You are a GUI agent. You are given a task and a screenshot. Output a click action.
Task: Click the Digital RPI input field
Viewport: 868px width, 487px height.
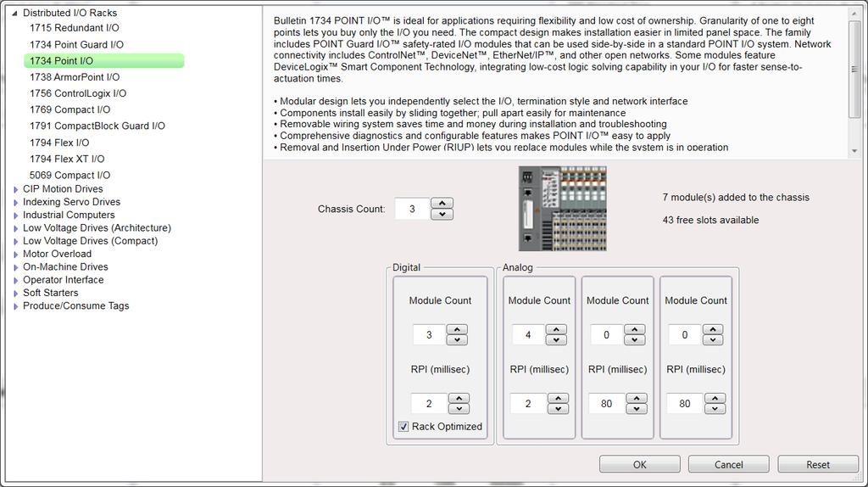[x=429, y=403]
